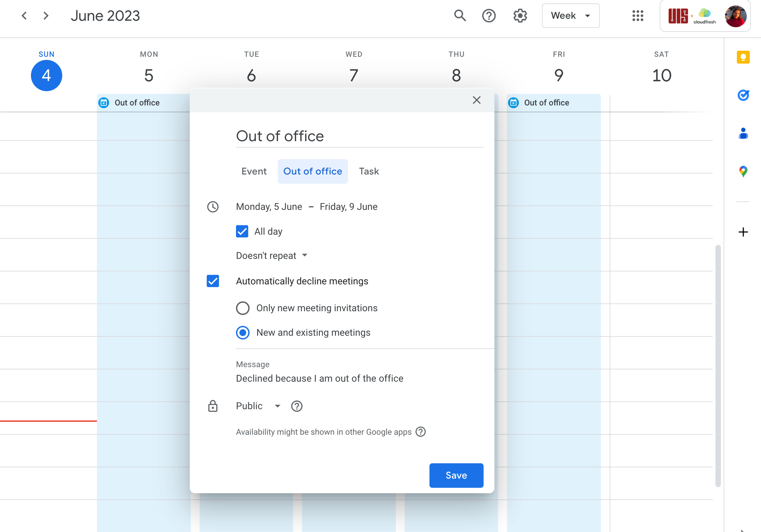
Task: Save the Out of office event
Action: coord(457,475)
